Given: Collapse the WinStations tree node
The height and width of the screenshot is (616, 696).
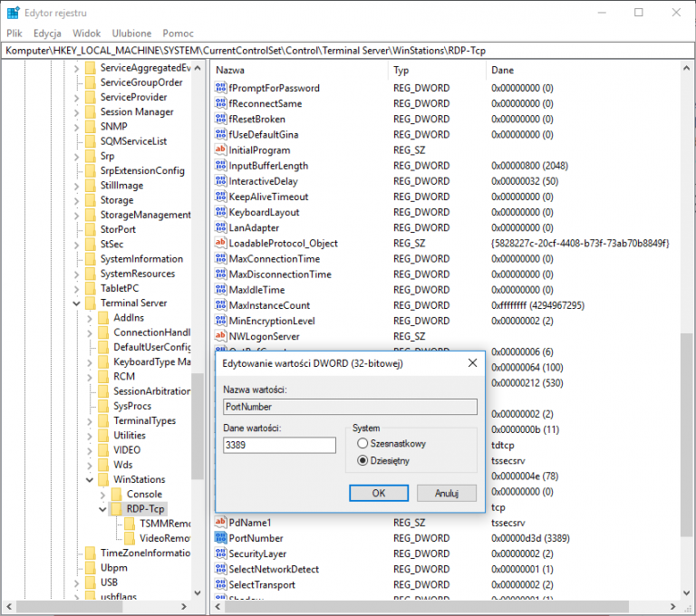Looking at the screenshot, I should [89, 480].
